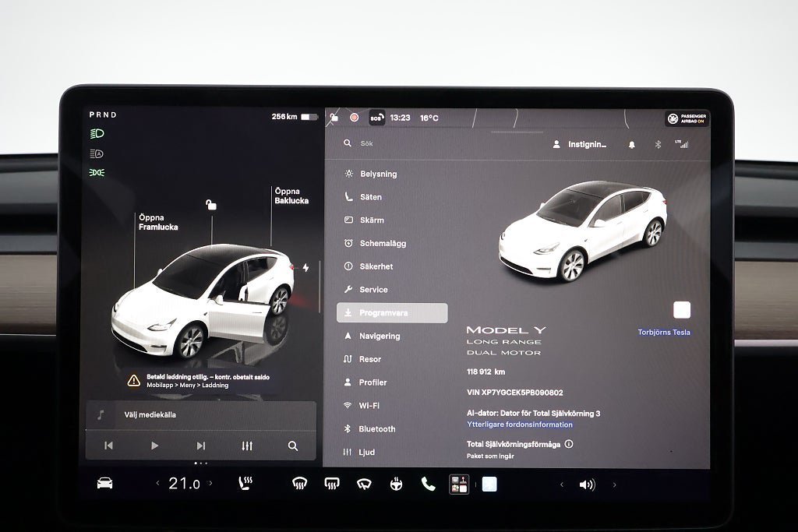The image size is (798, 532).
Task: Open the phone app
Action: click(x=429, y=484)
